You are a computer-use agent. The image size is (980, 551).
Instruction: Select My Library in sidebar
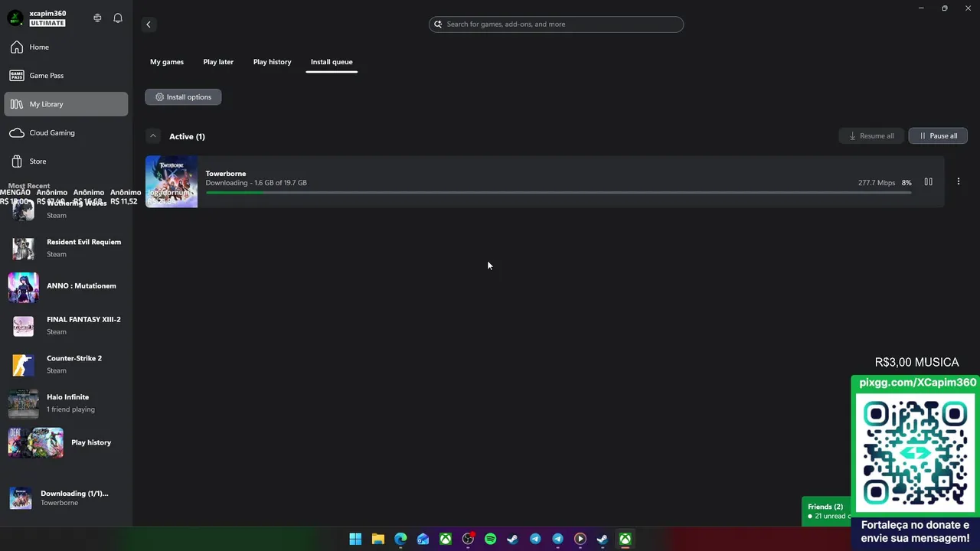click(66, 104)
